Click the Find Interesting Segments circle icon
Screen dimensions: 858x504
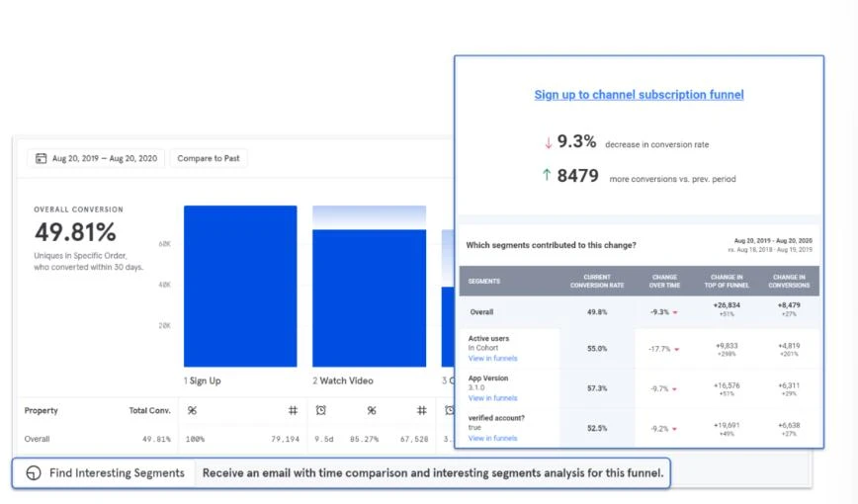(34, 473)
